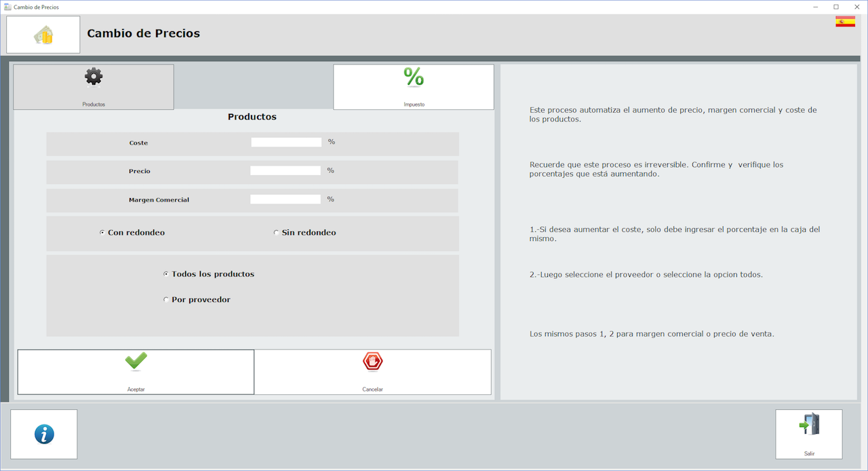
Task: Choose the Sin redondeo option
Action: 276,233
